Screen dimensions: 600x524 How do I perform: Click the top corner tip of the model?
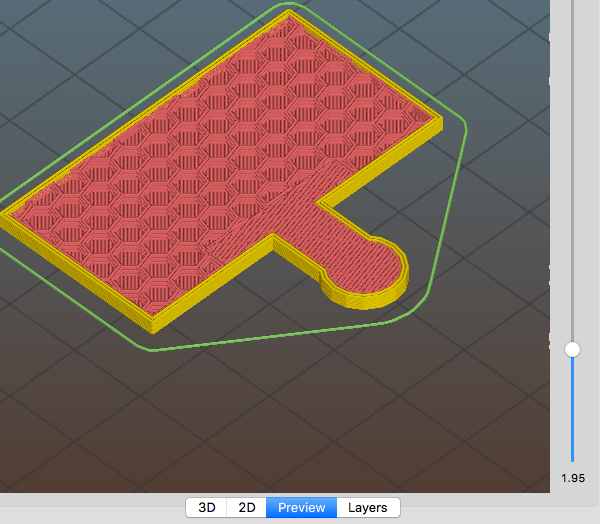click(291, 15)
